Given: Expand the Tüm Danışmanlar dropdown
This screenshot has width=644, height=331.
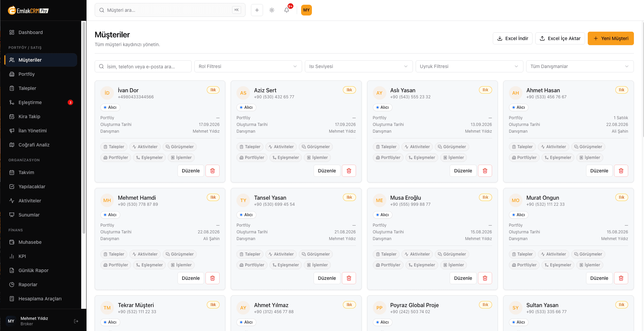Looking at the screenshot, I should 580,66.
